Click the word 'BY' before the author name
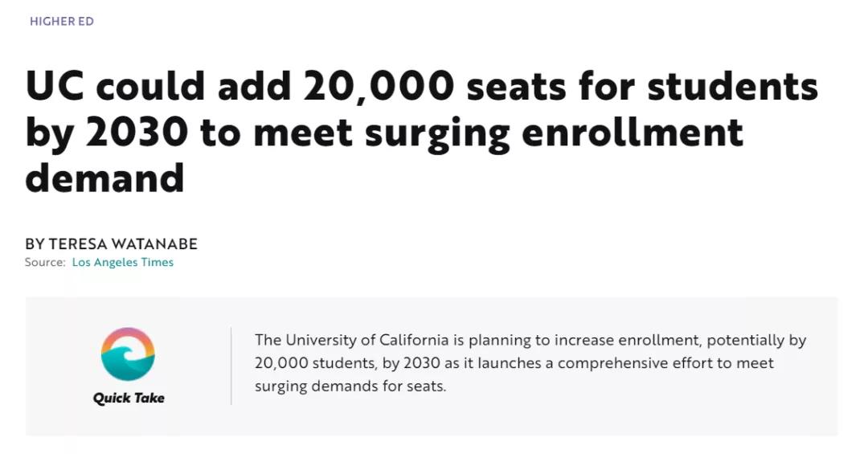Screen dimensions: 868x454 (35, 243)
